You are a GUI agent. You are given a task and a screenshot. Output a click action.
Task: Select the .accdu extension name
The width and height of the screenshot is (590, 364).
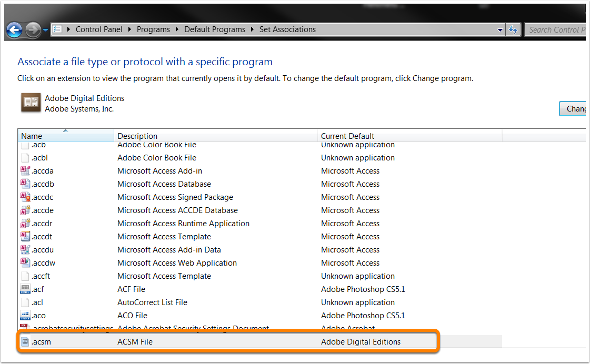43,250
